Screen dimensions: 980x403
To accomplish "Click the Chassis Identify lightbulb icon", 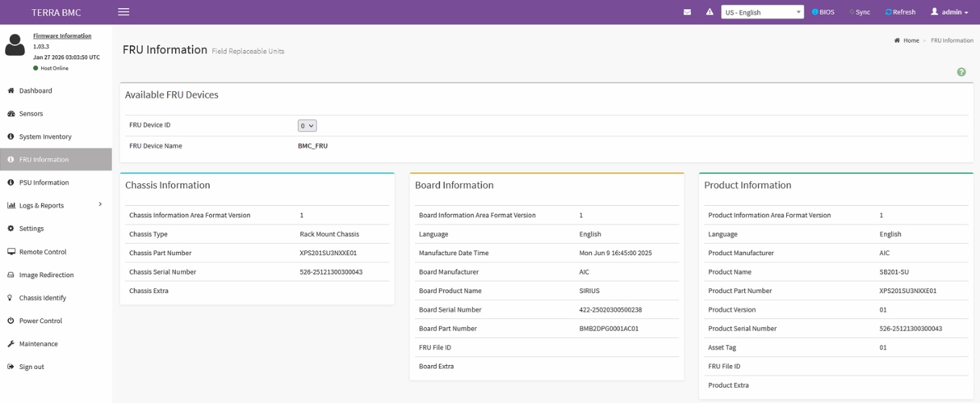I will (x=11, y=298).
